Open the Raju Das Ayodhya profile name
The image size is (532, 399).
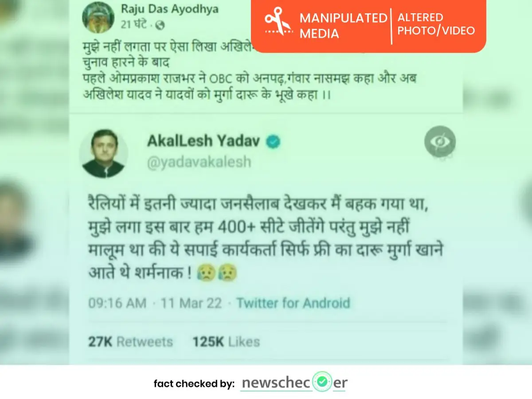pos(169,9)
